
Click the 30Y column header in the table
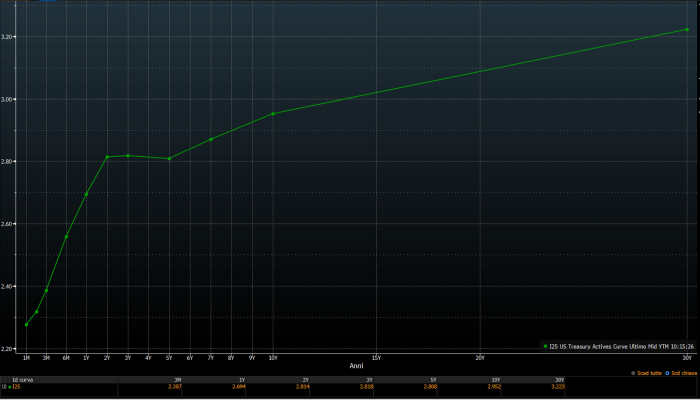pos(559,380)
